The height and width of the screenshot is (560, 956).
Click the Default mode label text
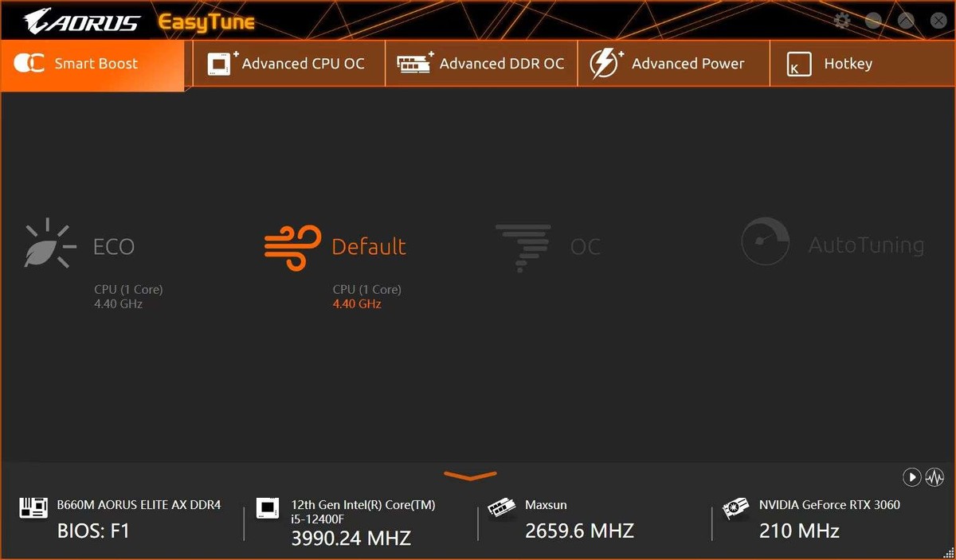(x=369, y=247)
